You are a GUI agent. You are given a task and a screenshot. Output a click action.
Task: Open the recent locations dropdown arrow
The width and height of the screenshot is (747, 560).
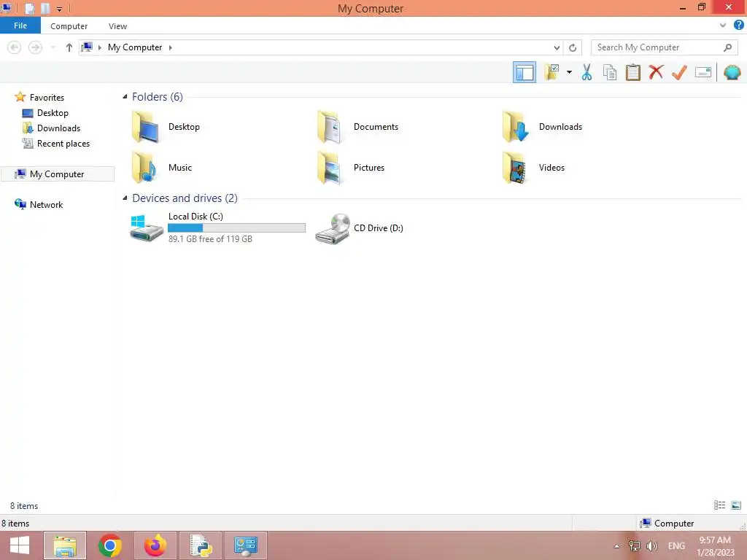53,47
